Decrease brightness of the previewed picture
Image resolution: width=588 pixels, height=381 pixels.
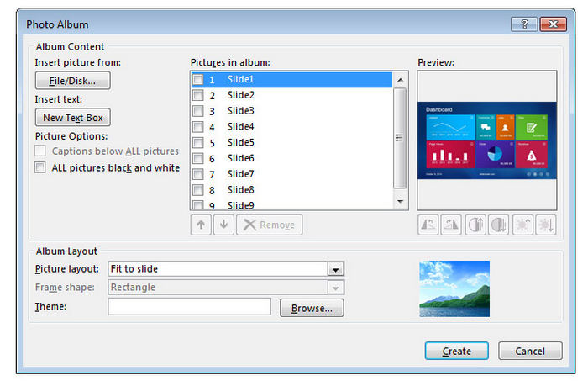544,225
